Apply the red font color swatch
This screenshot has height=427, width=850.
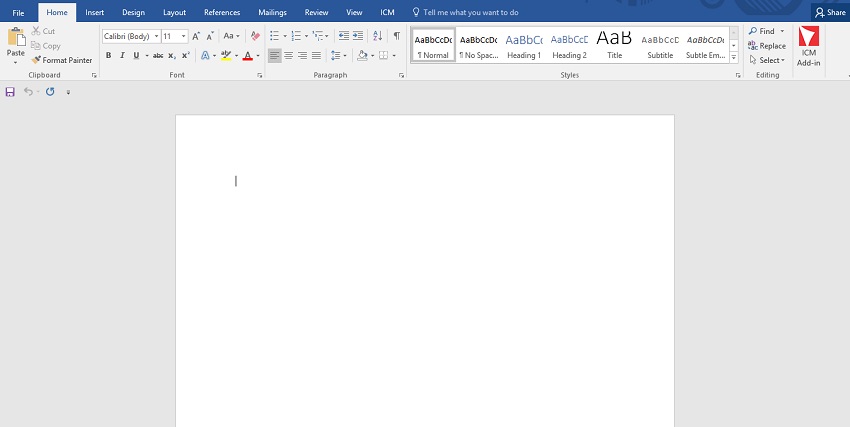247,56
